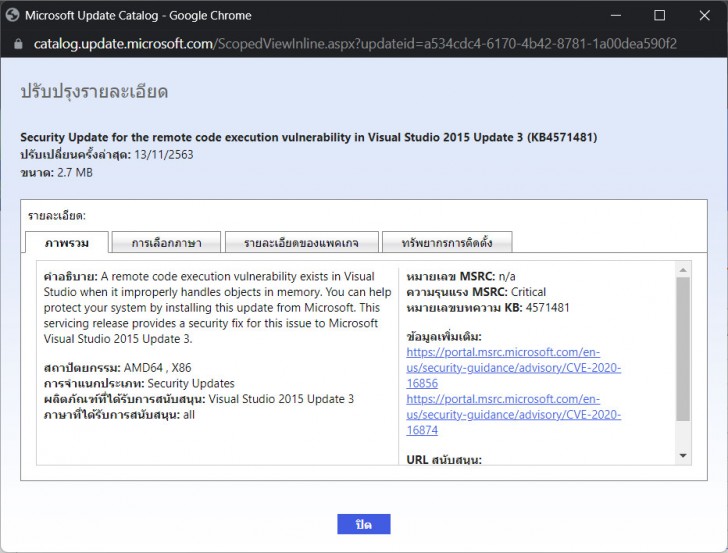The width and height of the screenshot is (728, 553).
Task: Click Visual Studio 2015 Update 3 product value
Action: 281,399
